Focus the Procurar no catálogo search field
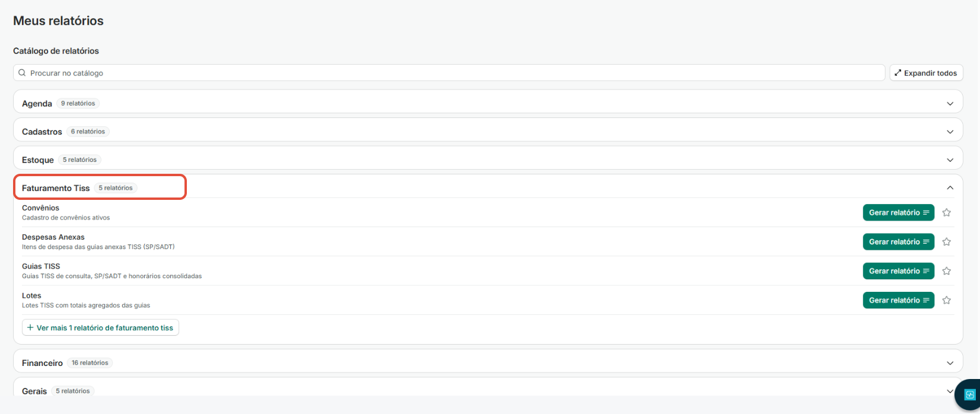The height and width of the screenshot is (414, 980). click(x=449, y=73)
